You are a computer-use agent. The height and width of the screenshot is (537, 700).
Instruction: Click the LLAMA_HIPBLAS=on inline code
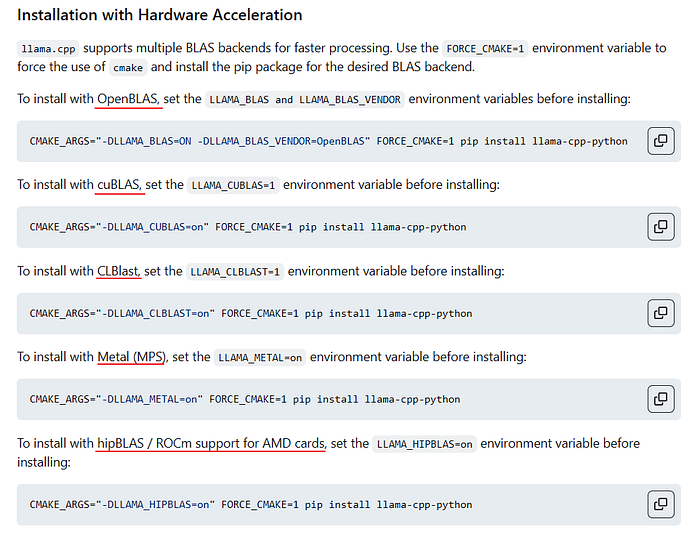point(425,444)
